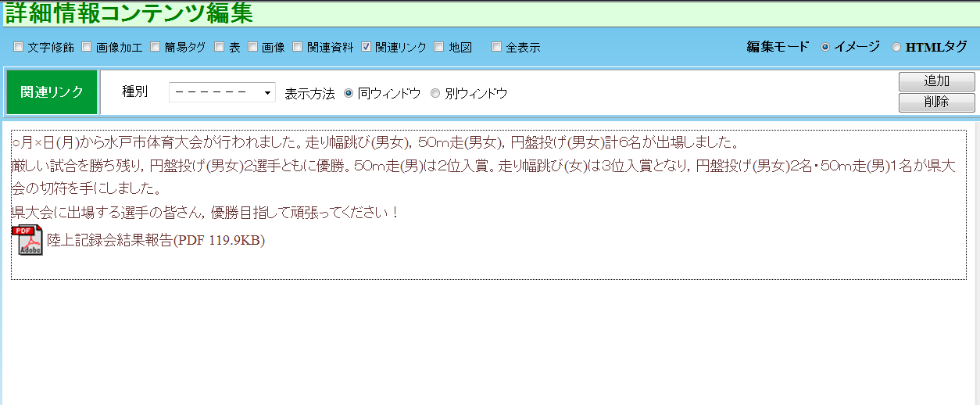
Task: Click the green 関連リンク panel label
Action: pyautogui.click(x=52, y=92)
